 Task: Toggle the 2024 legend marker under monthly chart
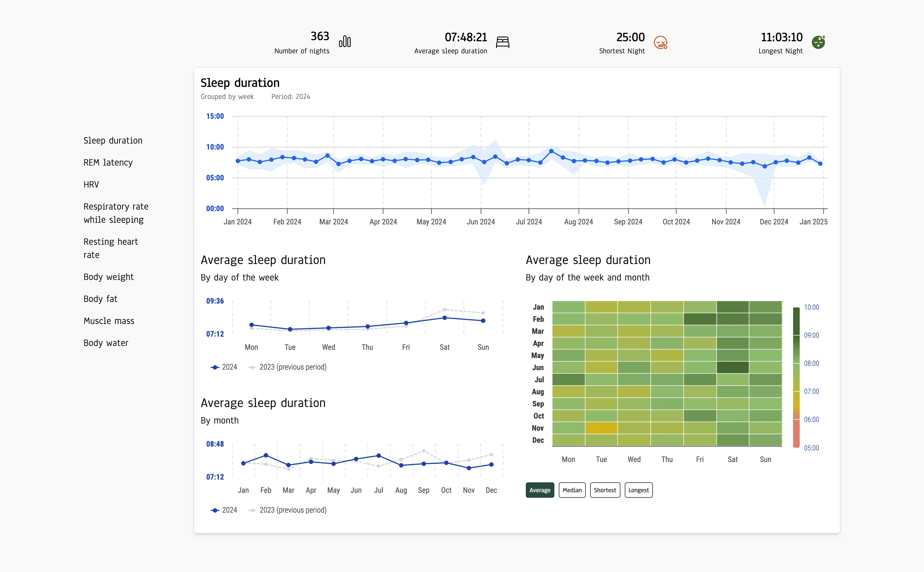(215, 510)
